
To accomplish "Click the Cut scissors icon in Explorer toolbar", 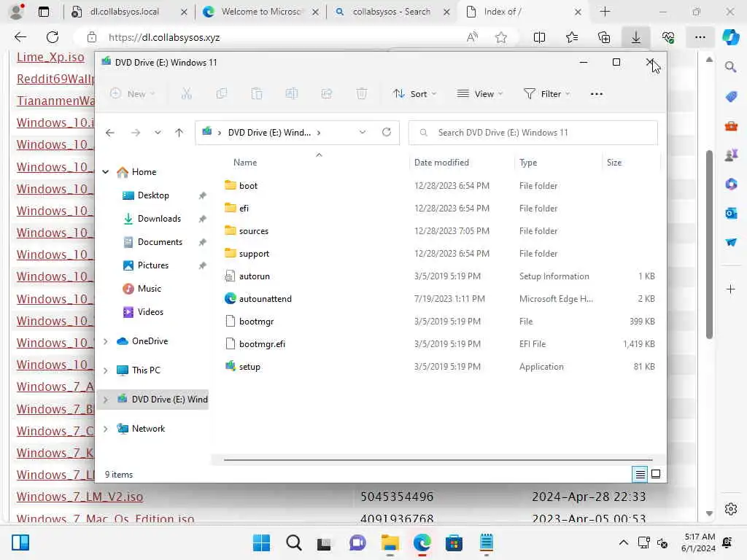I will [x=186, y=94].
